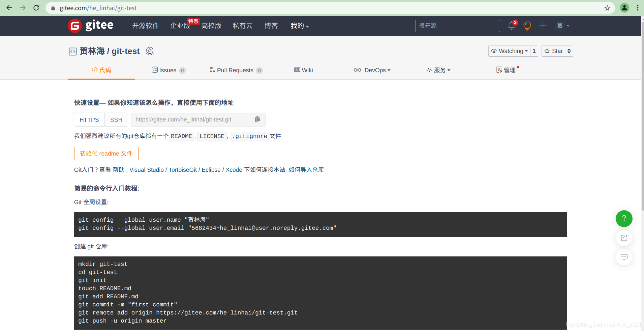Open the Issues tab
Viewport: 644px width, 331px height.
168,70
